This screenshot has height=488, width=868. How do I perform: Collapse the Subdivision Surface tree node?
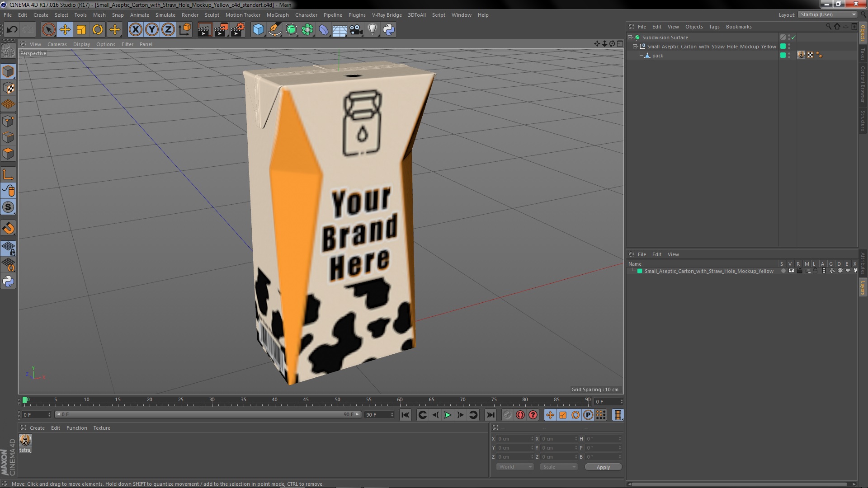(630, 37)
